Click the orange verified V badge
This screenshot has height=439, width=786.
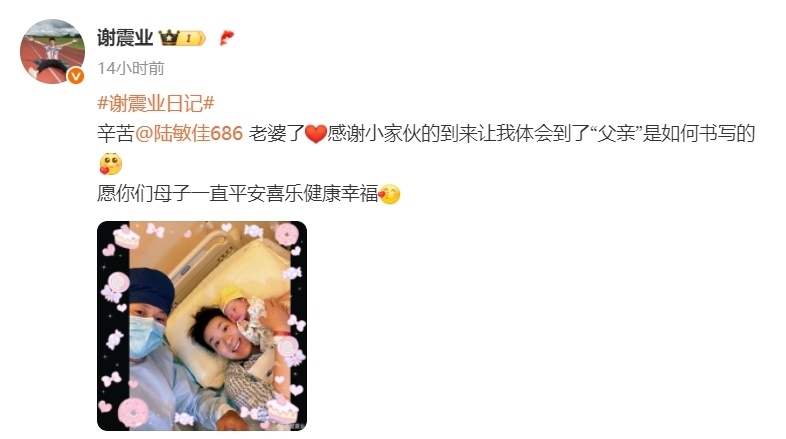pos(76,76)
